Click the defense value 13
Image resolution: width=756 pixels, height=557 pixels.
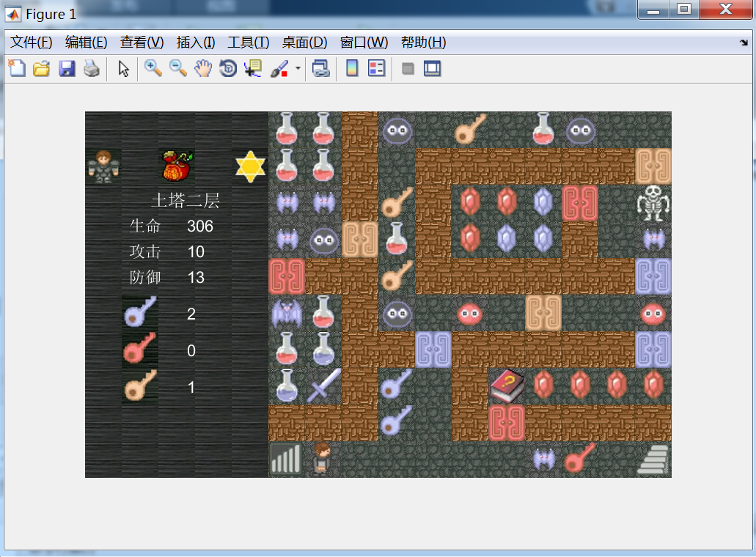(x=196, y=277)
